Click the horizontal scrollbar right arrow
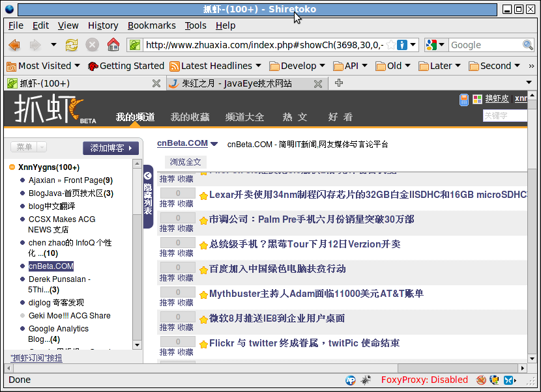Viewport: 541px width, 392px height. point(523,368)
